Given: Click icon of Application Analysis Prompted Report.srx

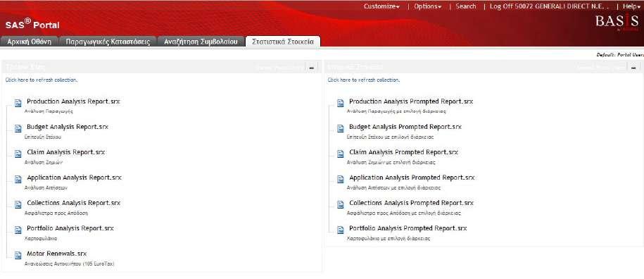Looking at the screenshot, I should tap(341, 180).
